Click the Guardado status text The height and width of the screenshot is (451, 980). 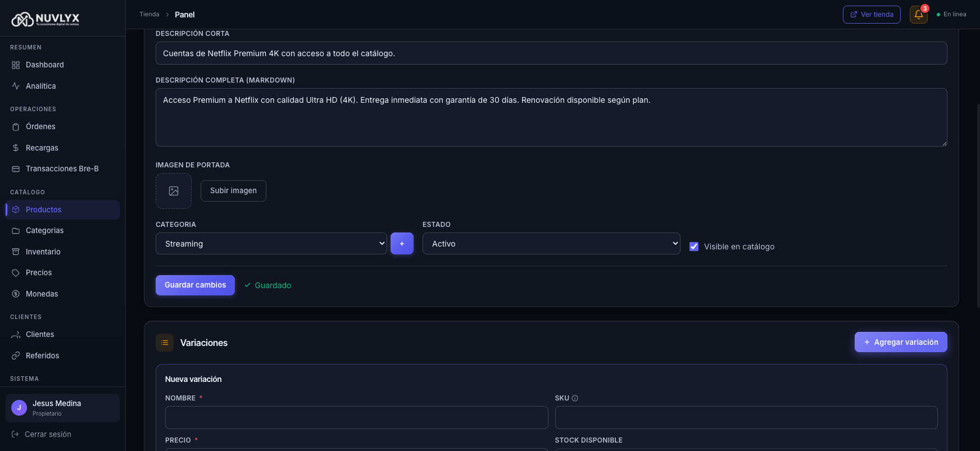pyautogui.click(x=273, y=285)
